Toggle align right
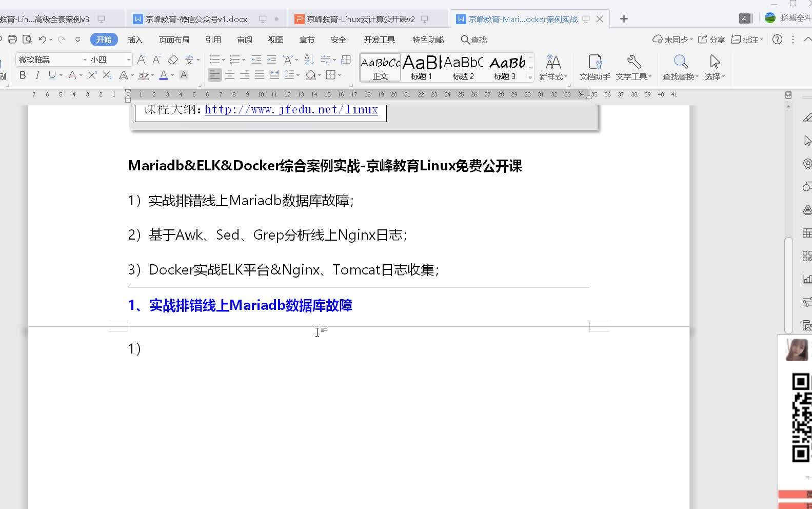This screenshot has width=812, height=509. click(245, 75)
